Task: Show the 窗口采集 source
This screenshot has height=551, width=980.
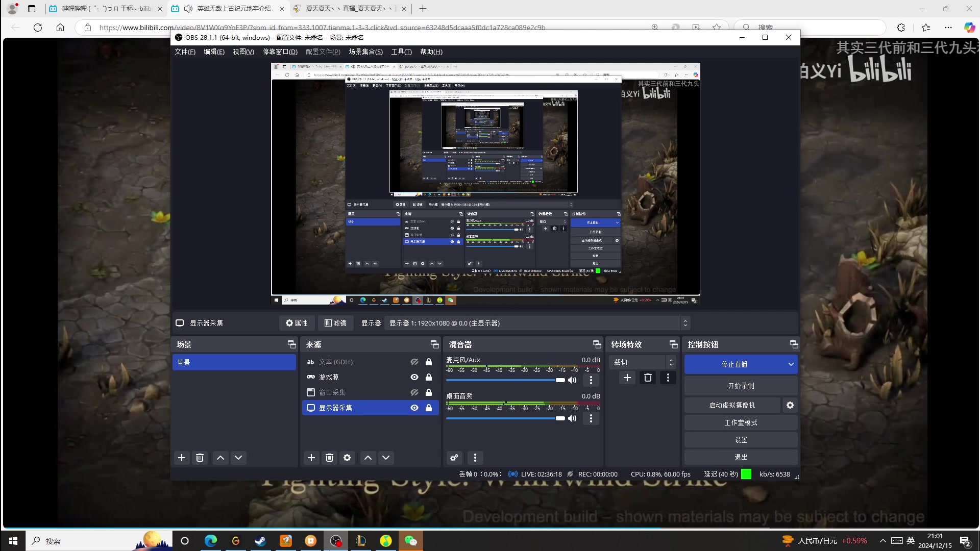Action: click(414, 392)
